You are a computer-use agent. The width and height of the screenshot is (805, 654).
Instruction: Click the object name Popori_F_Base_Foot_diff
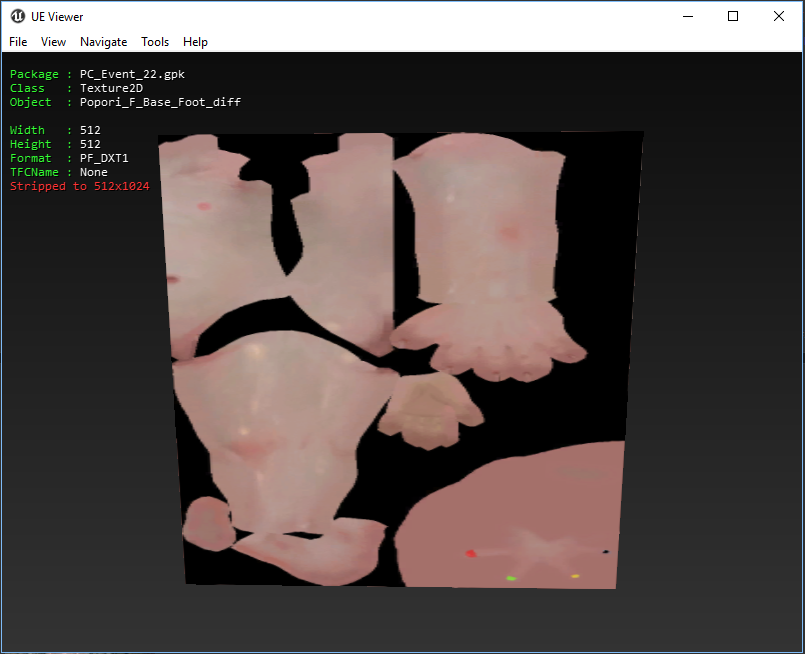pos(160,102)
